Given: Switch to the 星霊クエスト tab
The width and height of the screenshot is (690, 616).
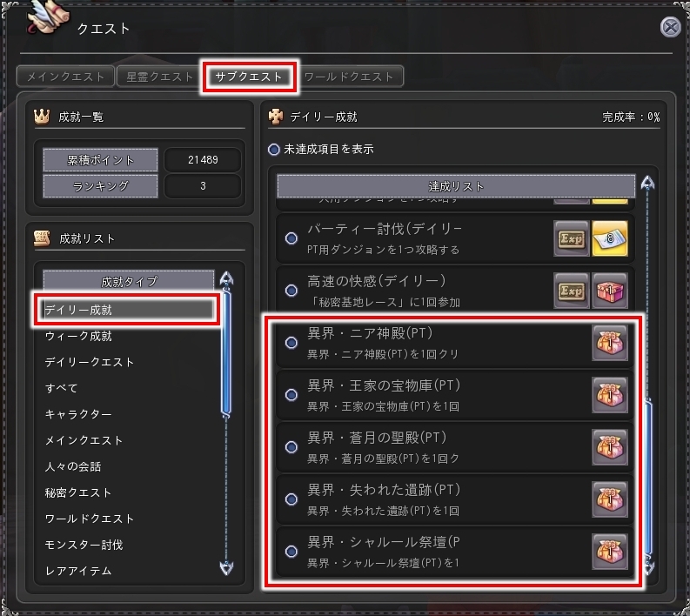Looking at the screenshot, I should coord(160,77).
